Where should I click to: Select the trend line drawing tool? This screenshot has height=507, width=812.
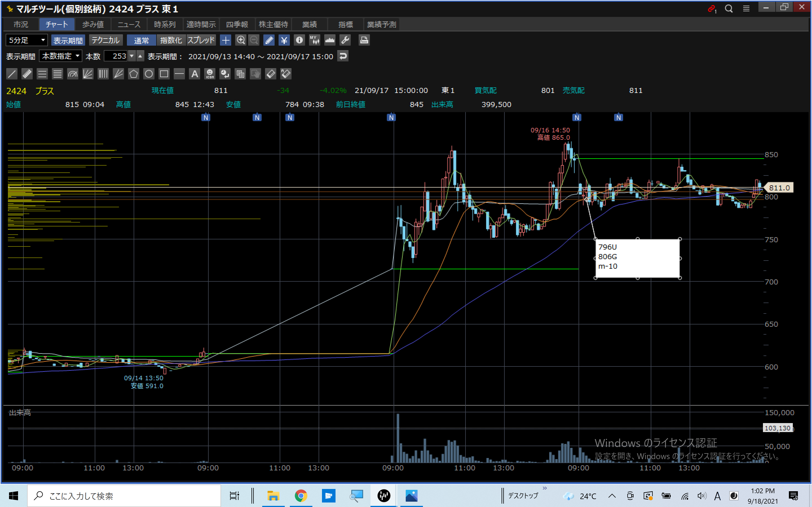[12, 74]
